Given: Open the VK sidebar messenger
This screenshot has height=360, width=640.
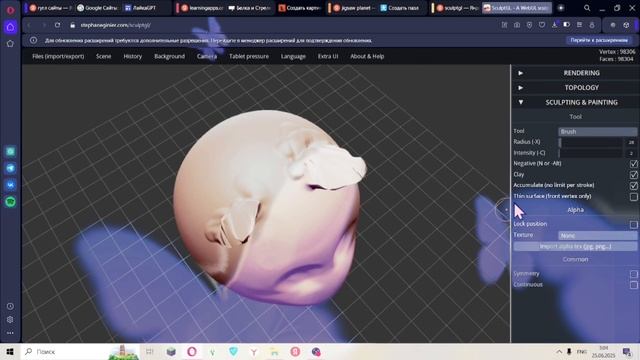Looking at the screenshot, I should click(11, 185).
